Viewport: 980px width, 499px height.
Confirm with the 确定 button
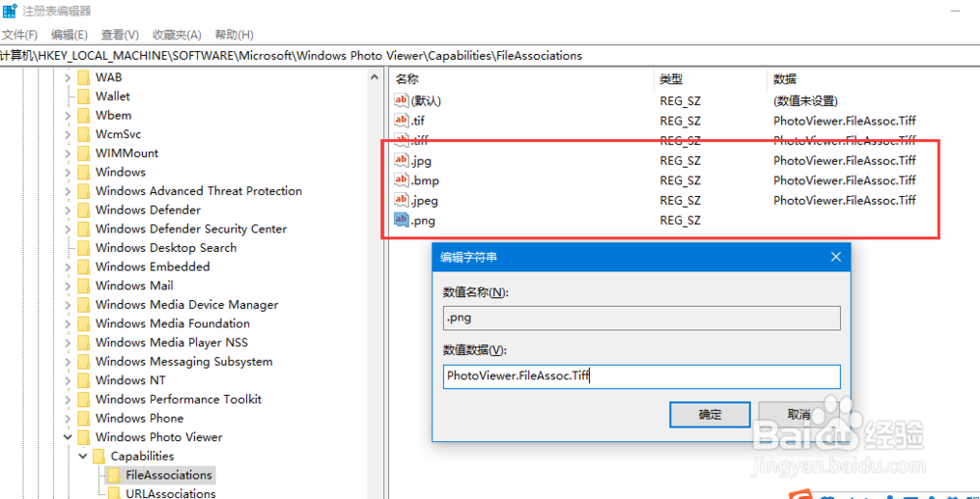(710, 414)
